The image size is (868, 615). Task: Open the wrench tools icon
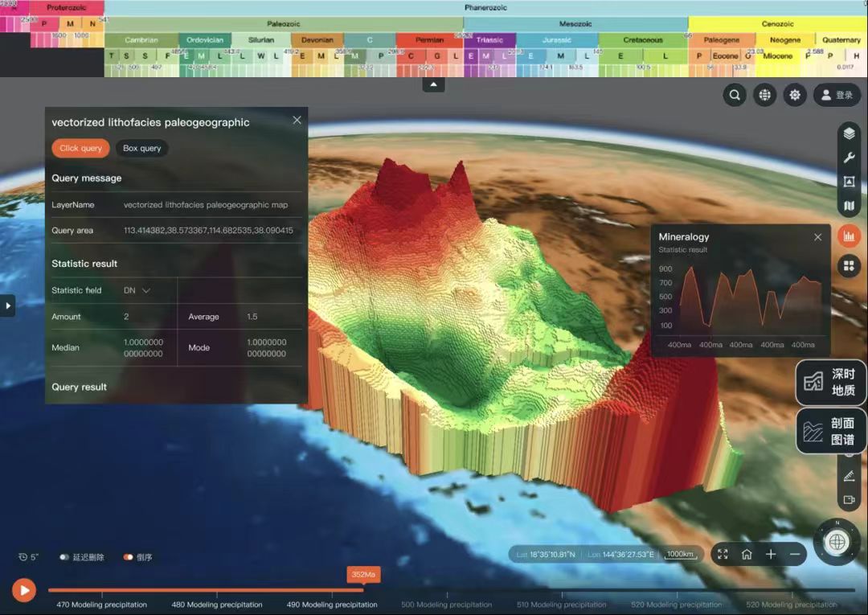point(849,158)
